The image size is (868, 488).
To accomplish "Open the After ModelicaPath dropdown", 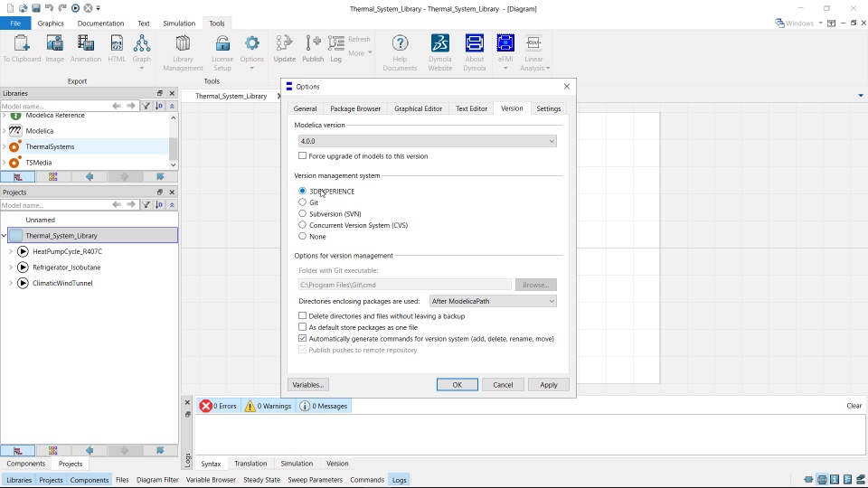I will pyautogui.click(x=494, y=301).
